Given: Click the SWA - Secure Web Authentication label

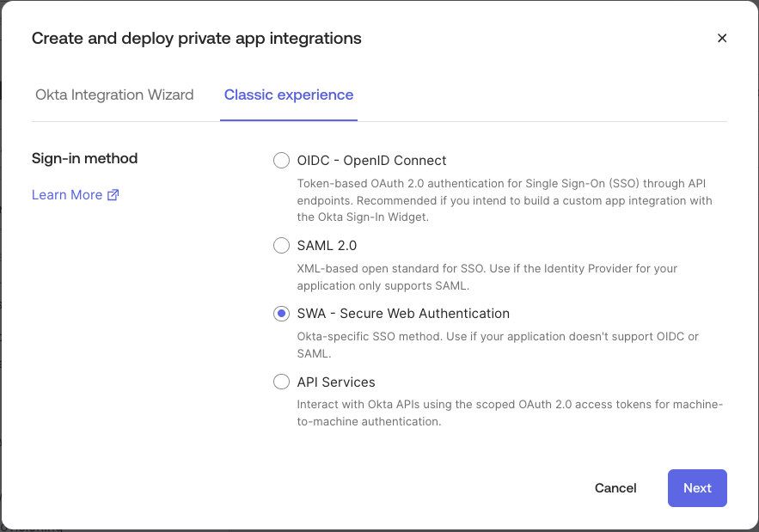Looking at the screenshot, I should click(403, 314).
